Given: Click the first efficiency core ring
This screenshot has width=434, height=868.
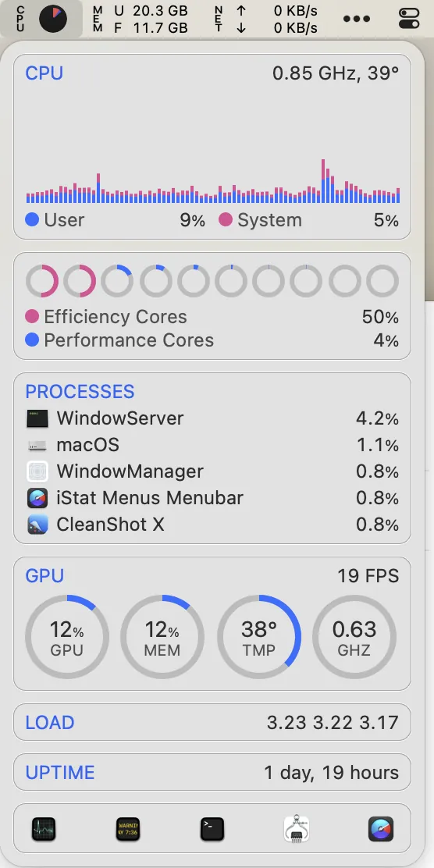Looking at the screenshot, I should click(41, 281).
